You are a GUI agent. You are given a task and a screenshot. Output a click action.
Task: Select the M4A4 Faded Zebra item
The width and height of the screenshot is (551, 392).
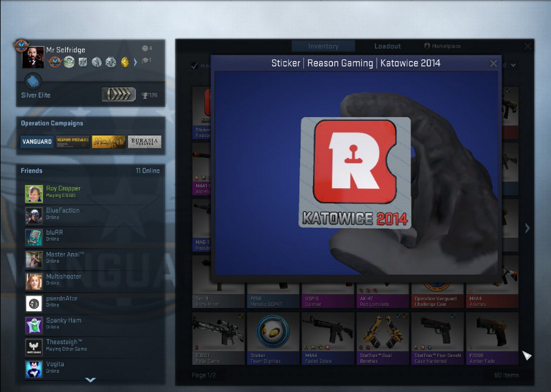tap(328, 338)
